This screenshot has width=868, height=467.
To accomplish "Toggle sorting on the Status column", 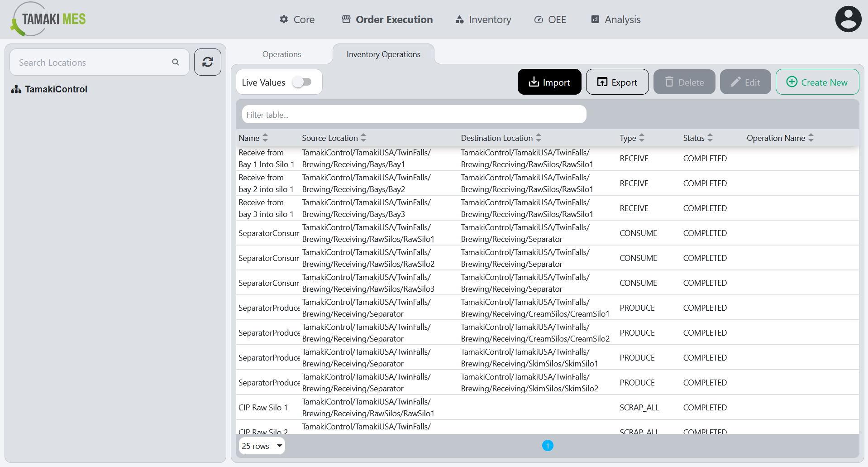I will (x=709, y=138).
